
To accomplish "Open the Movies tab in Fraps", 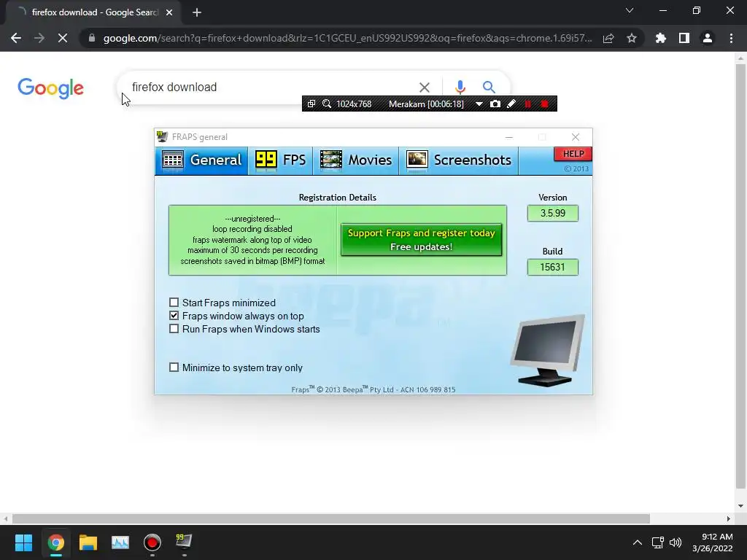I will pyautogui.click(x=356, y=160).
